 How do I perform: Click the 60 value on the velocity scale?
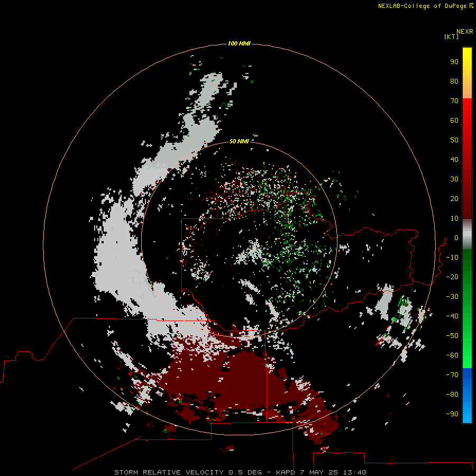pyautogui.click(x=454, y=121)
